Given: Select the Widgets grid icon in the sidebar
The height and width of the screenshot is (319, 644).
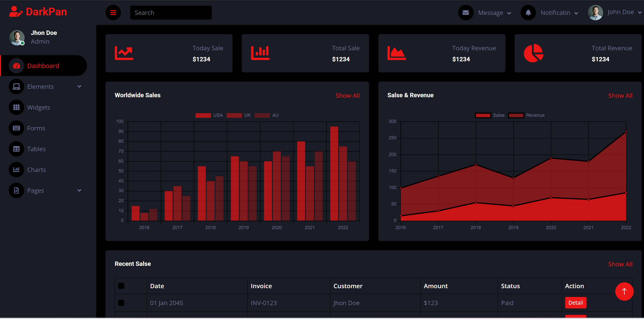Looking at the screenshot, I should (16, 107).
